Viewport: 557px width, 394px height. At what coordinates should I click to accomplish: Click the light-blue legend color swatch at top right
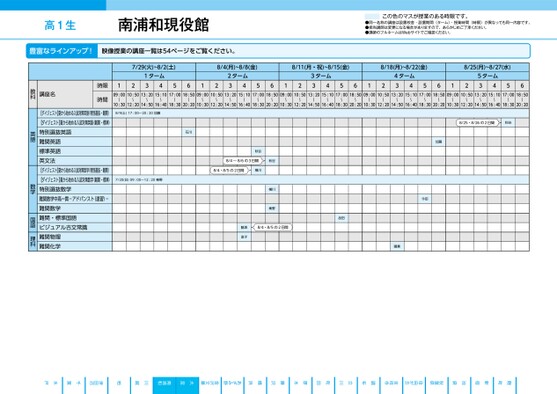372,16
